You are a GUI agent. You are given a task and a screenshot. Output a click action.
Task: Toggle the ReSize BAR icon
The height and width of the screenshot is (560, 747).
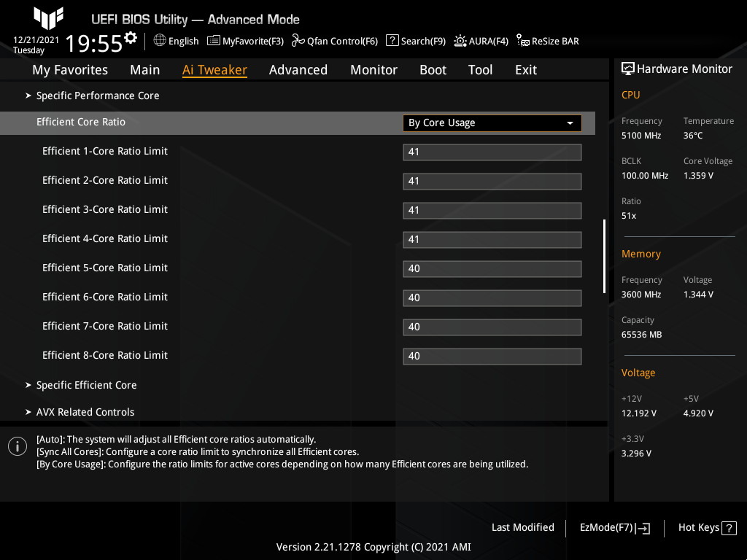pyautogui.click(x=522, y=41)
